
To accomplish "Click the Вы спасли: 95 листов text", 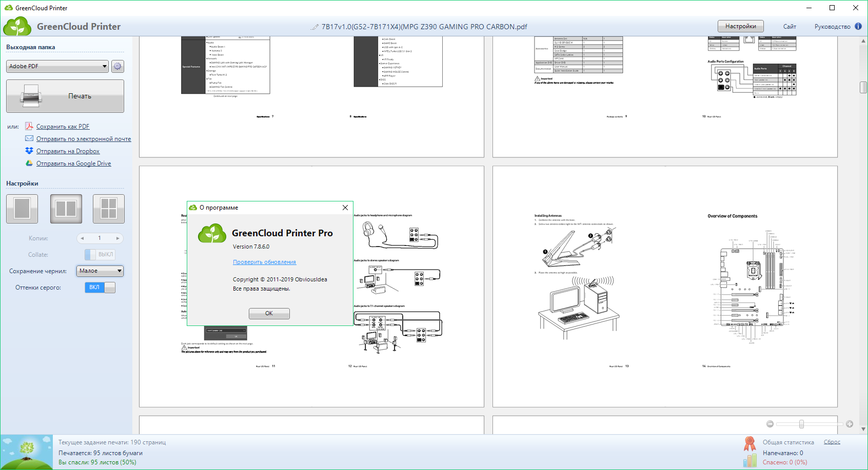I will 97,462.
